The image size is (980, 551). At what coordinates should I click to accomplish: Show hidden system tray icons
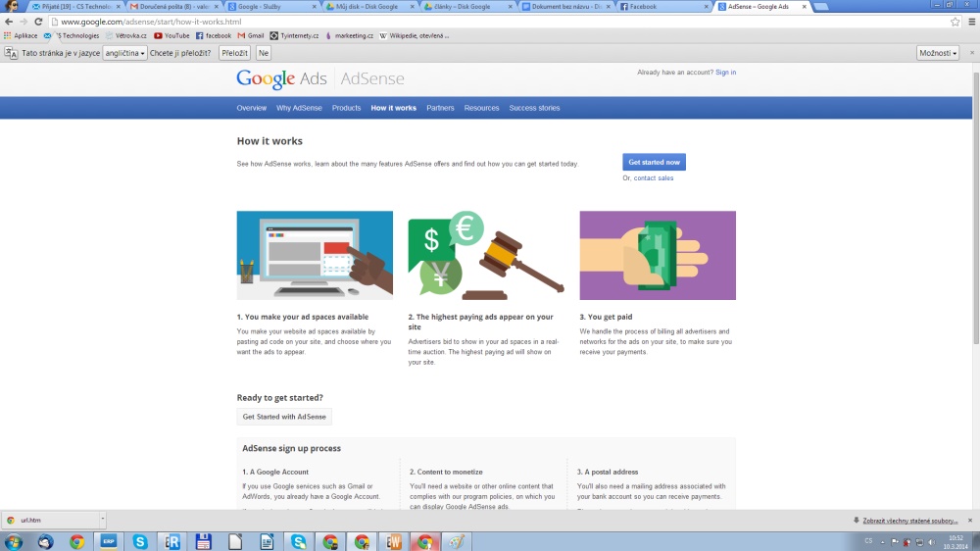(883, 542)
